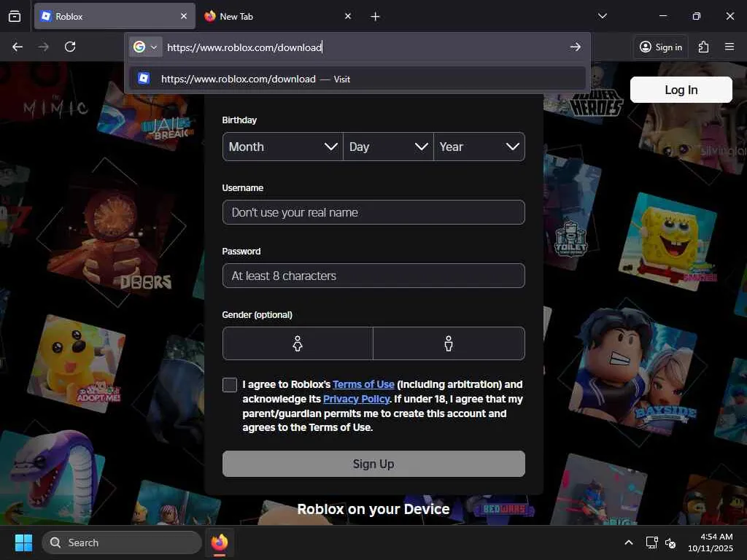Open the network status tray icon
Screen dimensions: 747x560
(x=651, y=542)
